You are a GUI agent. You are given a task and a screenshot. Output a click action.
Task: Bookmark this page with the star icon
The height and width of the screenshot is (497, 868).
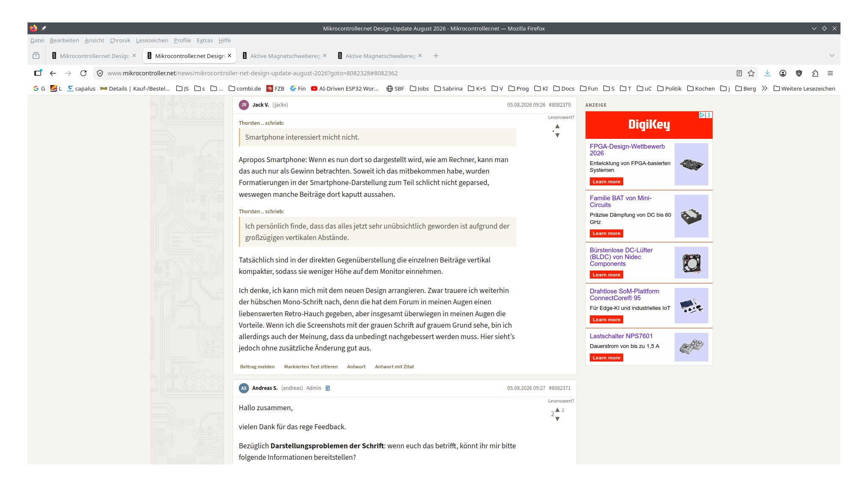point(751,73)
